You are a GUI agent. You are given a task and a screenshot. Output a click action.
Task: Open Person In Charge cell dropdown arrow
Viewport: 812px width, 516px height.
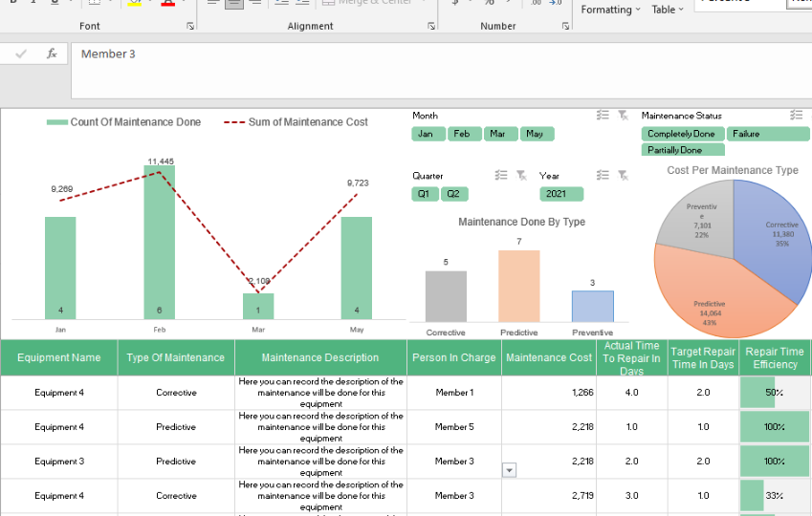pyautogui.click(x=509, y=470)
